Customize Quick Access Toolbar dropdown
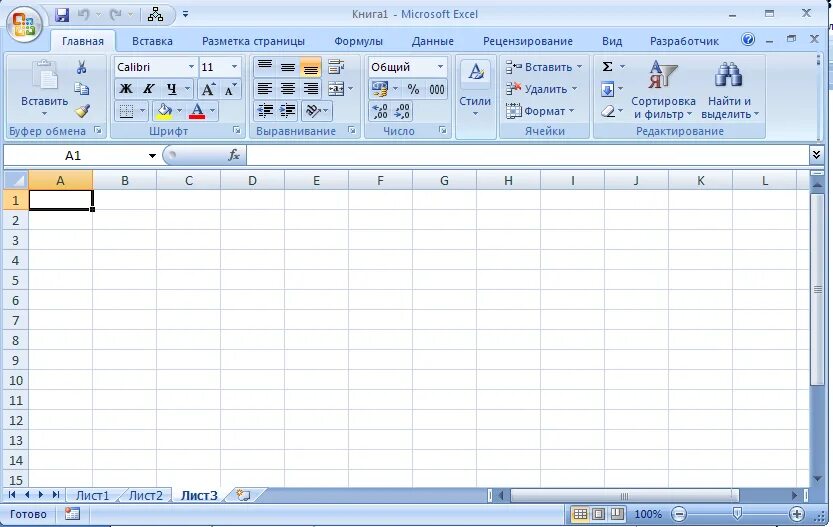 (185, 14)
